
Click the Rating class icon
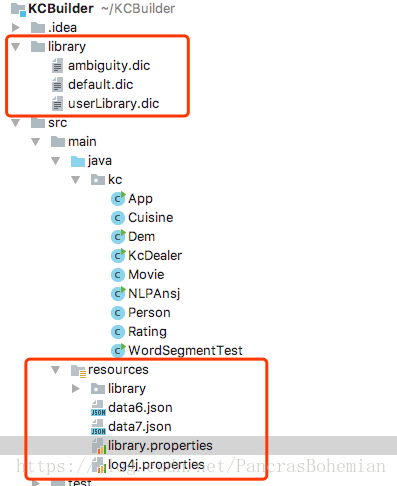(117, 332)
